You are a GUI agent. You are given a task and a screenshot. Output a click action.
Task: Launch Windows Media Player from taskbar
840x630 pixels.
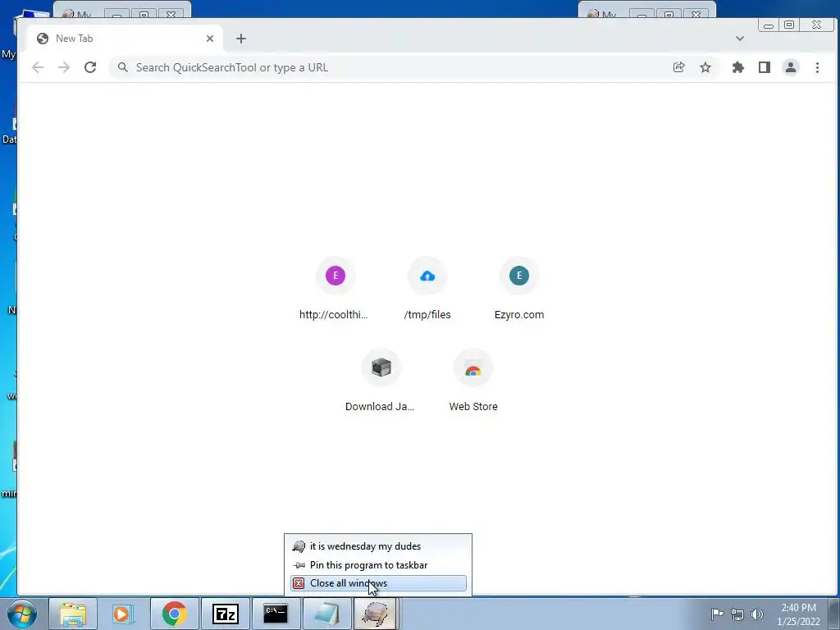tap(122, 614)
